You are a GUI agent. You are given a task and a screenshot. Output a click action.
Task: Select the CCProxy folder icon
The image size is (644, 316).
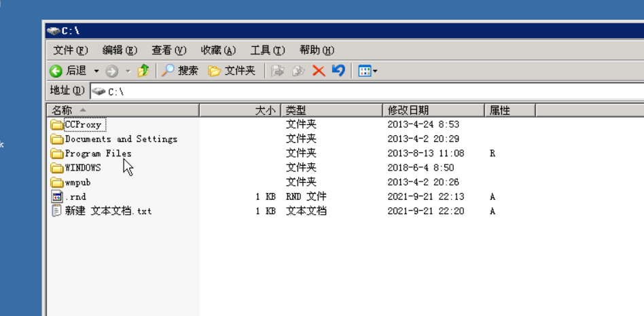click(x=57, y=124)
